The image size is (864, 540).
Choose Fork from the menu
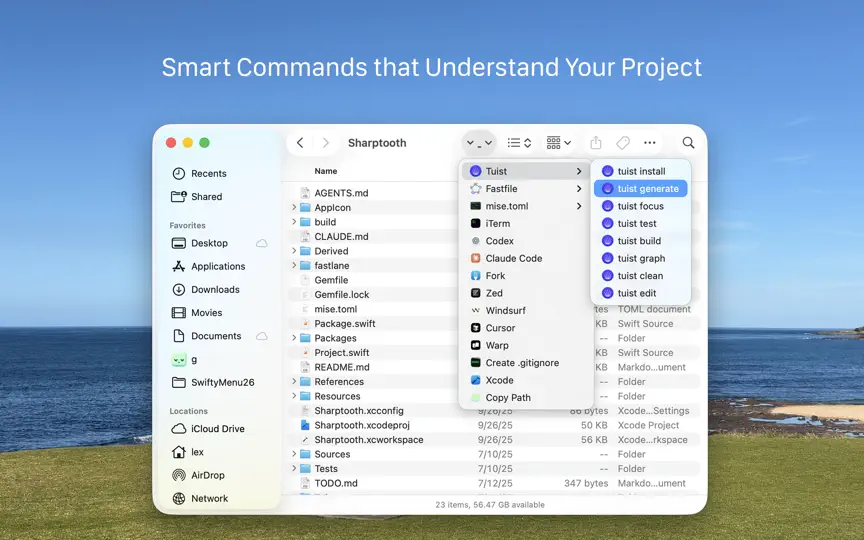click(526, 276)
